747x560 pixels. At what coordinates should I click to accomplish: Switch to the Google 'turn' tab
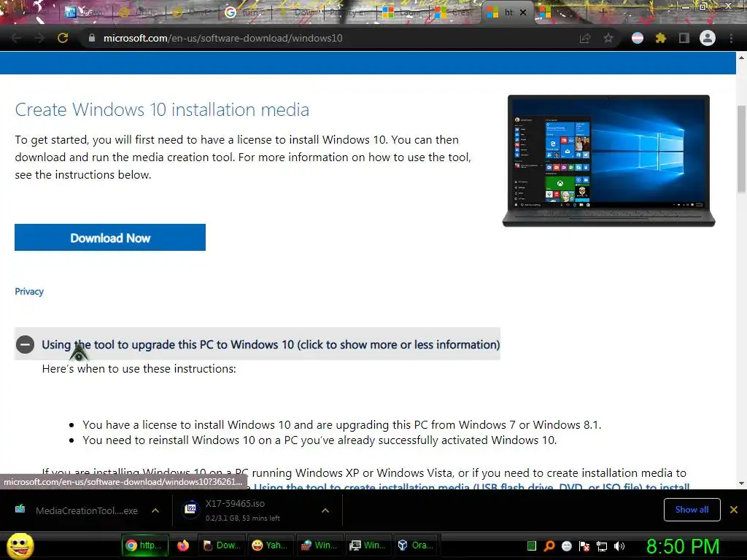(244, 12)
